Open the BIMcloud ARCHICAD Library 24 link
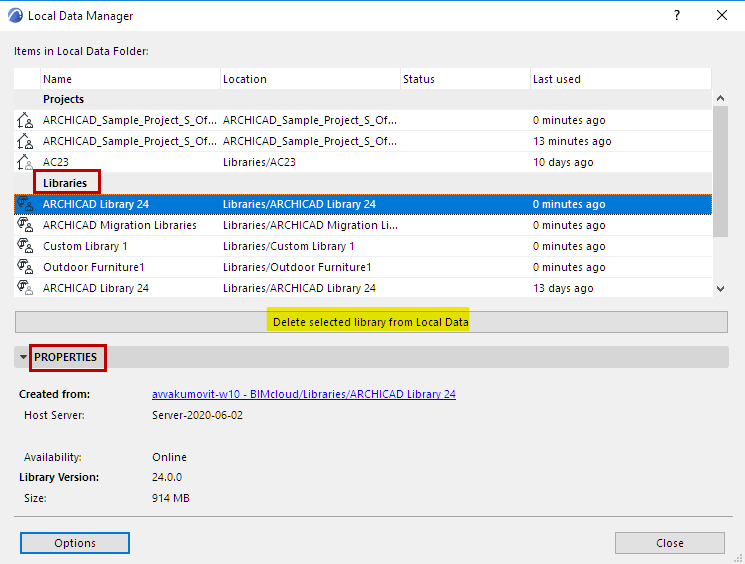Image resolution: width=745 pixels, height=564 pixels. (304, 394)
